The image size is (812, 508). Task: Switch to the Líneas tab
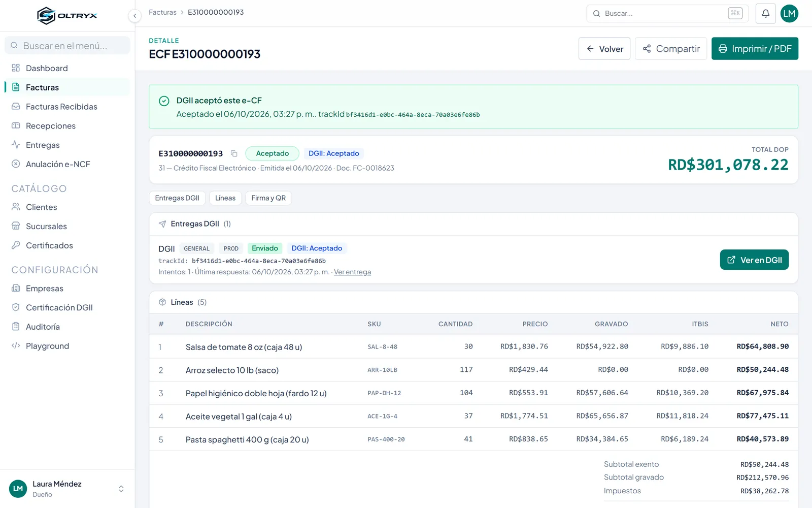[225, 198]
